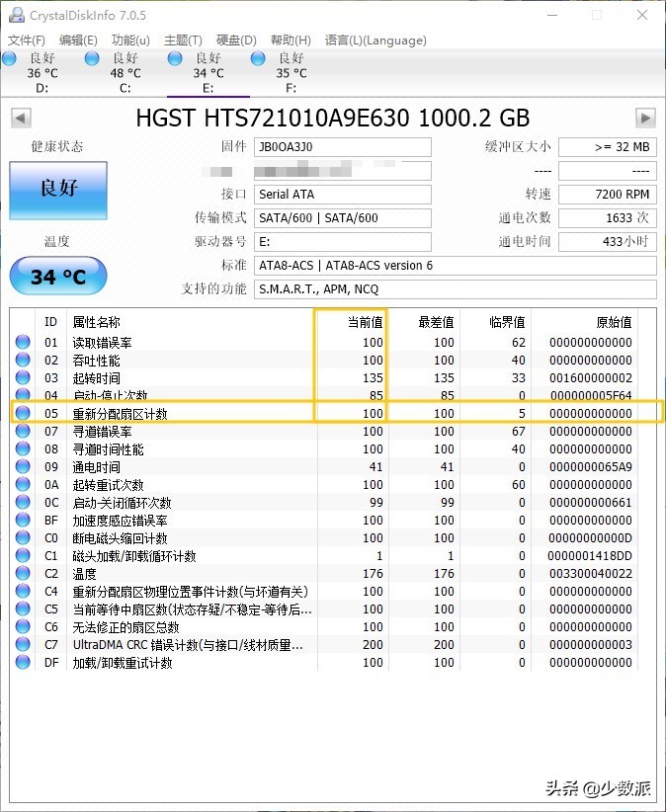Image resolution: width=666 pixels, height=812 pixels.
Task: Click the Serial ATA interface field
Action: click(342, 195)
